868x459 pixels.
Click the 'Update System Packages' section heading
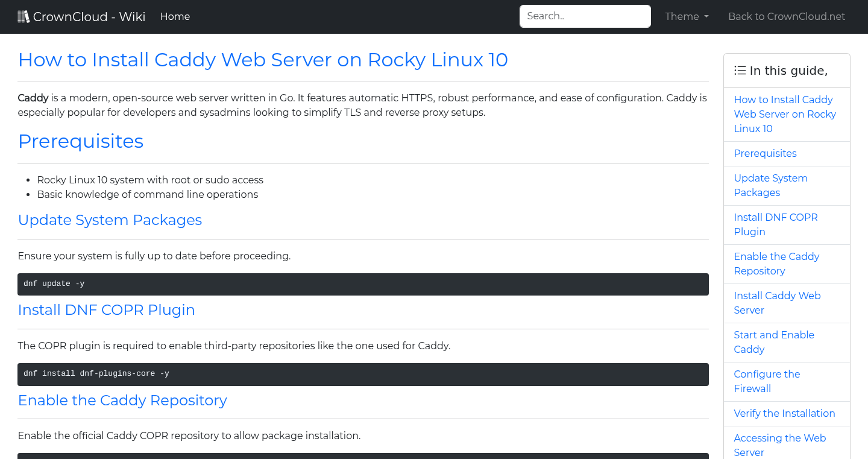(110, 220)
